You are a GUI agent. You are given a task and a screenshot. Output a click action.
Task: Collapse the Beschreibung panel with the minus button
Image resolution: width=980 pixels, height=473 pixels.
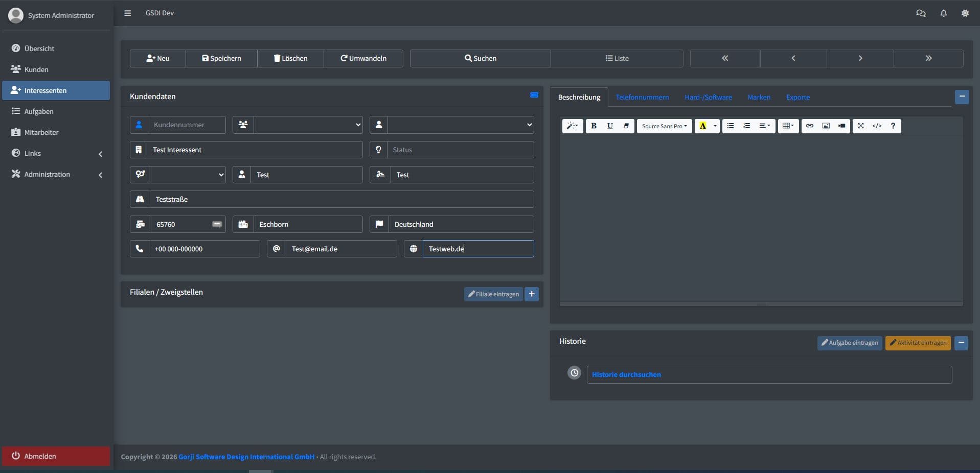[962, 97]
